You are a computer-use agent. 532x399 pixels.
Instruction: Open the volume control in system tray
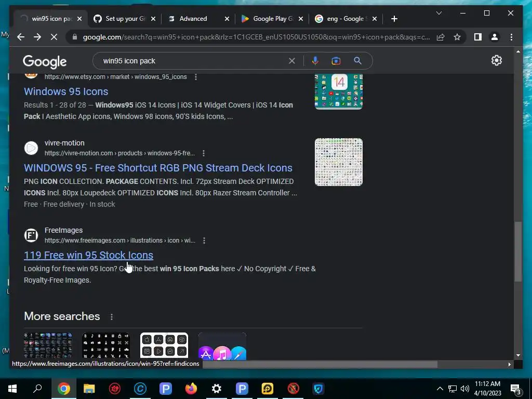tap(465, 389)
